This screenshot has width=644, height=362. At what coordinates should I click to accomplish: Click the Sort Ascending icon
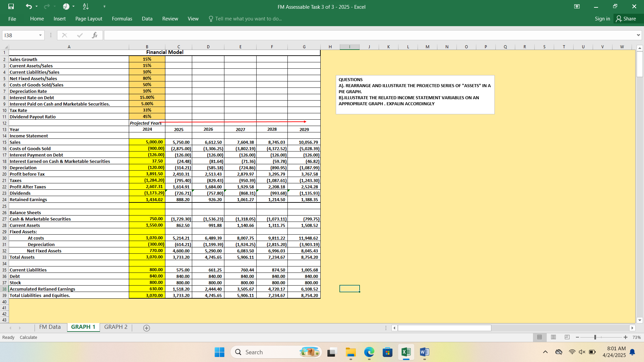(x=85, y=6)
